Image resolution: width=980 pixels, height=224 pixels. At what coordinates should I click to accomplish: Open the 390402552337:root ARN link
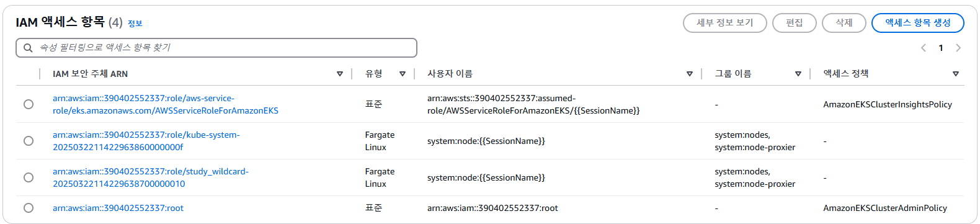click(118, 208)
